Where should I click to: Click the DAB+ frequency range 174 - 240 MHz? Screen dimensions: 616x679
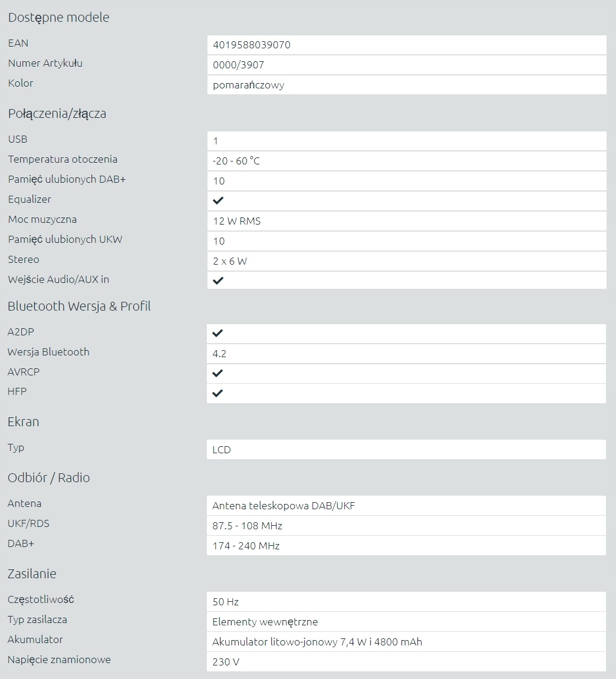246,546
